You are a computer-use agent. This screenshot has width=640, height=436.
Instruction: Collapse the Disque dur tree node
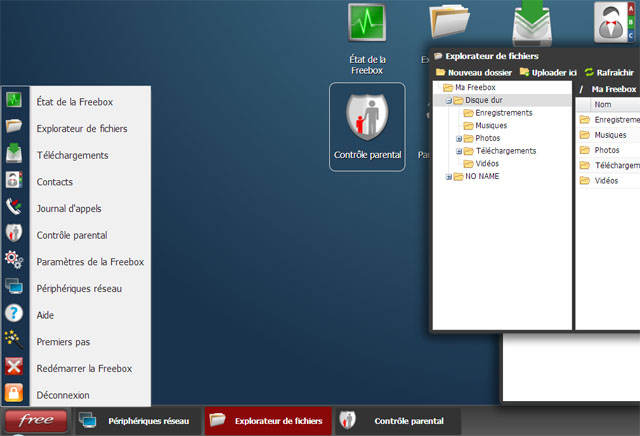coord(449,100)
